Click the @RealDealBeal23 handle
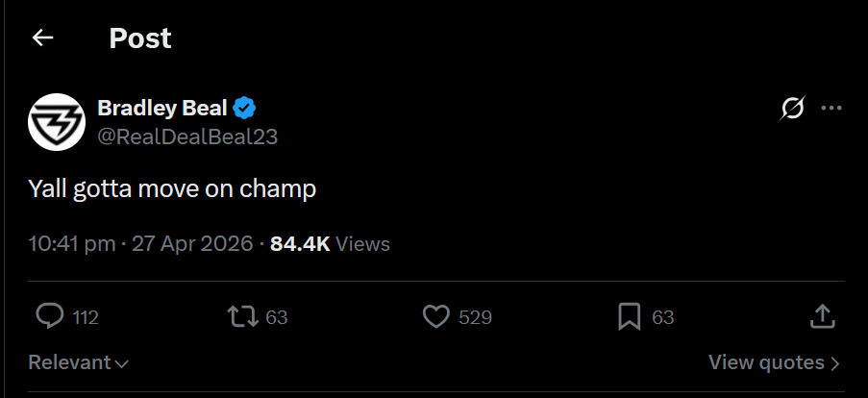 pos(187,137)
